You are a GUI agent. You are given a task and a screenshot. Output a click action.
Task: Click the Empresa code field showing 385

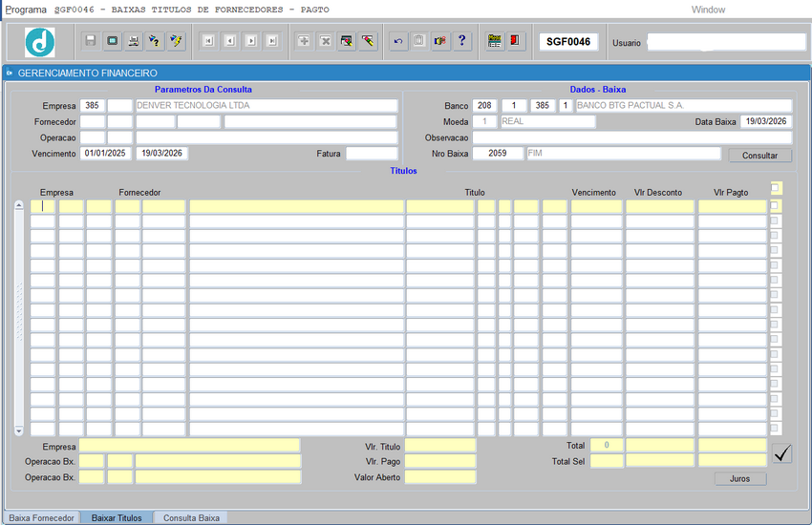93,106
